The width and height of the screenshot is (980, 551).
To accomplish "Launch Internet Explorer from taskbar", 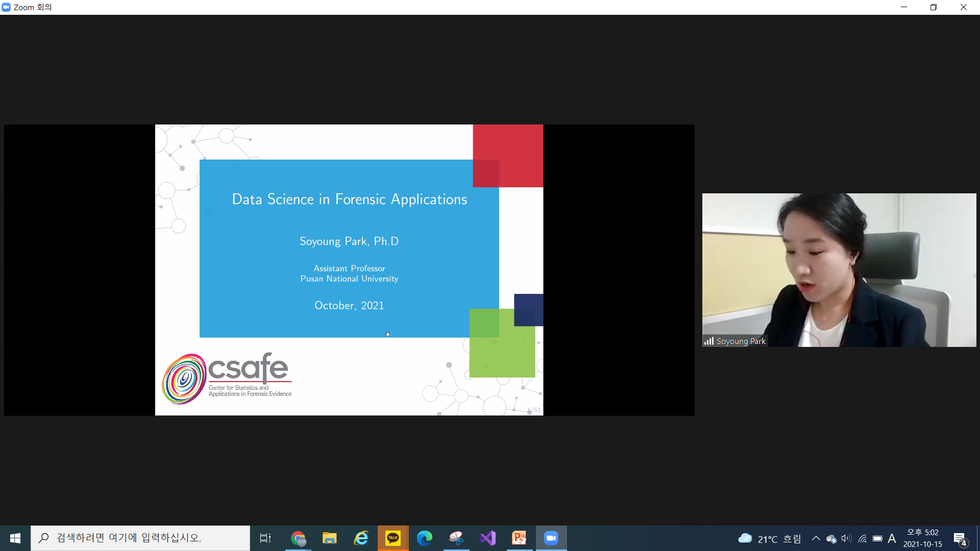I will 361,538.
